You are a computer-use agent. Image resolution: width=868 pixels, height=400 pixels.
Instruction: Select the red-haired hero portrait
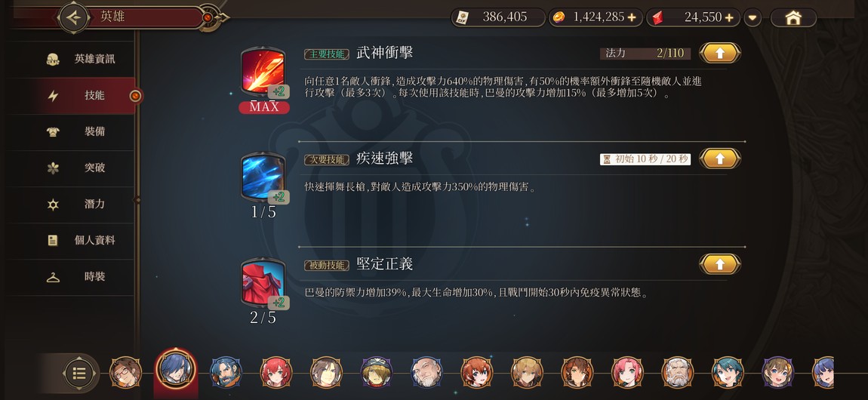coord(275,372)
